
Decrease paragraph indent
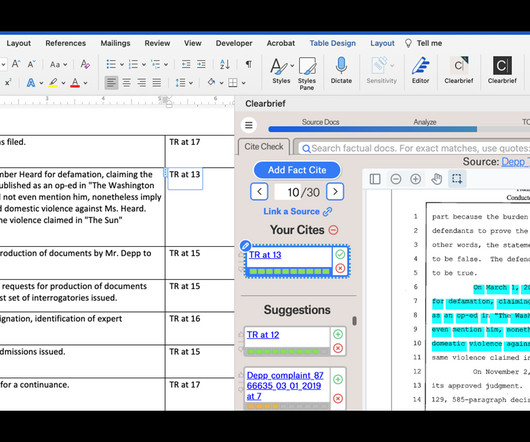coord(186,64)
